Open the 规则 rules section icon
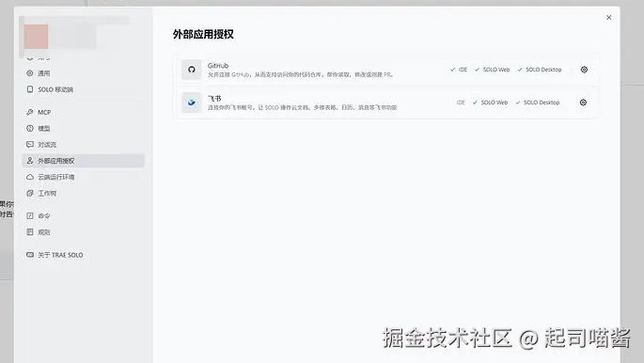The width and height of the screenshot is (644, 363). [29, 232]
